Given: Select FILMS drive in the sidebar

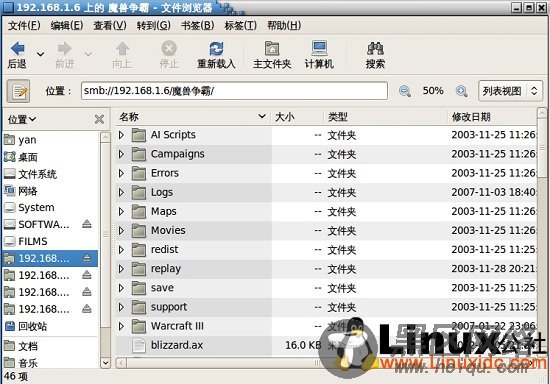Looking at the screenshot, I should point(50,241).
